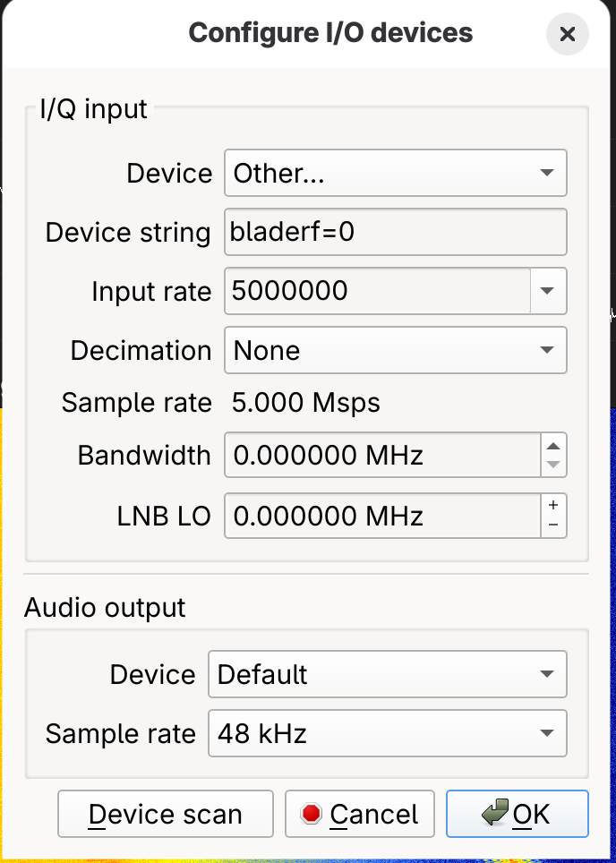The width and height of the screenshot is (616, 863).
Task: Click the X icon to close the dialog
Action: [x=568, y=34]
